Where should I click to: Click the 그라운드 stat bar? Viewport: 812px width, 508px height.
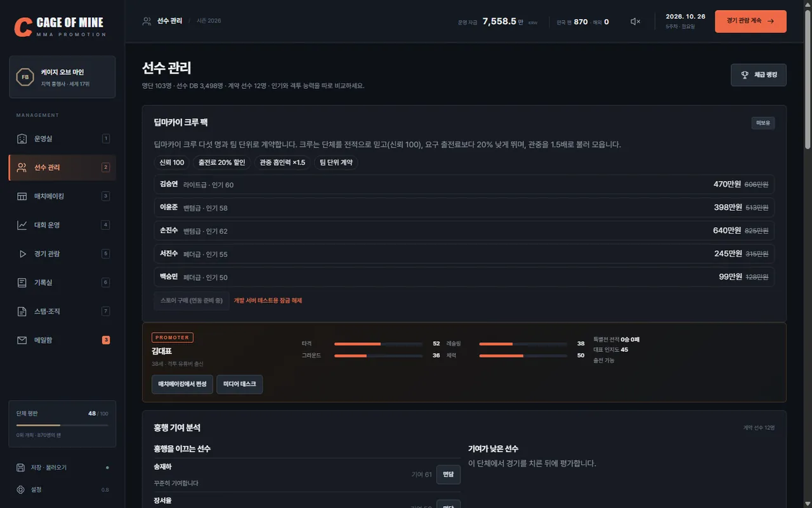pyautogui.click(x=378, y=356)
